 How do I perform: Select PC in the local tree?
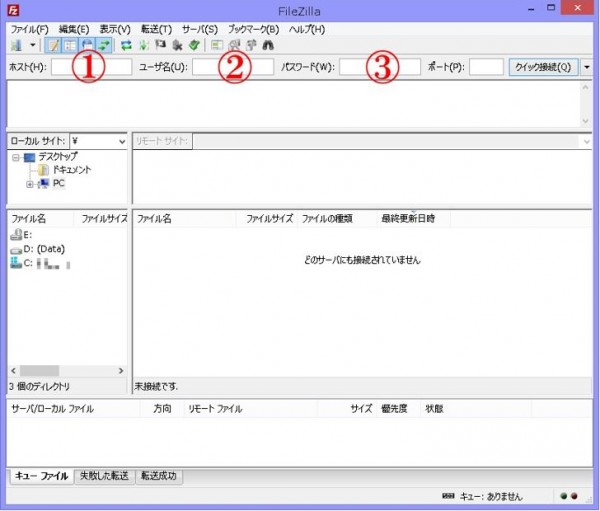[58, 183]
